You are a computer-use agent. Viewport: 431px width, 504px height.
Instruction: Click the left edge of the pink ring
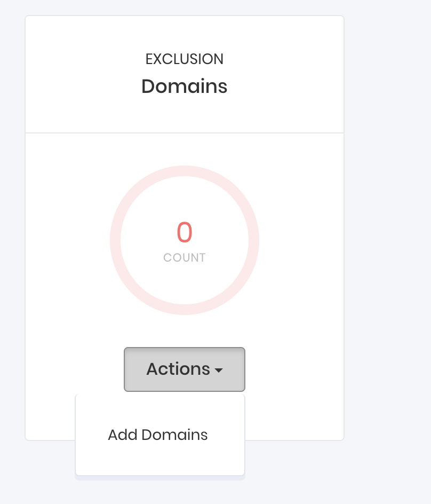pyautogui.click(x=115, y=240)
